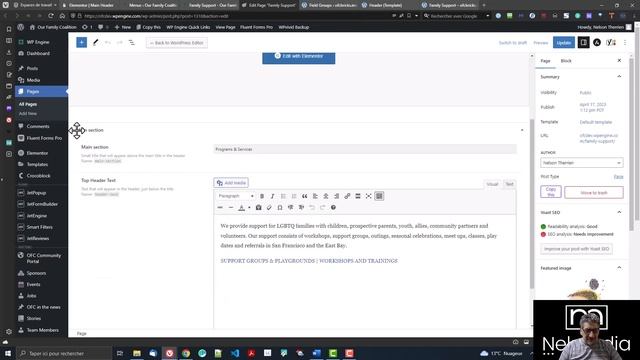The width and height of the screenshot is (640, 360).
Task: Open the Paragraph format dropdown
Action: 236,196
